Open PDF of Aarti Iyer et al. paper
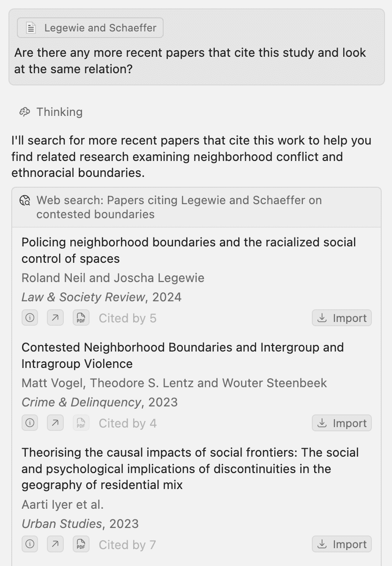The width and height of the screenshot is (392, 566). click(x=81, y=544)
